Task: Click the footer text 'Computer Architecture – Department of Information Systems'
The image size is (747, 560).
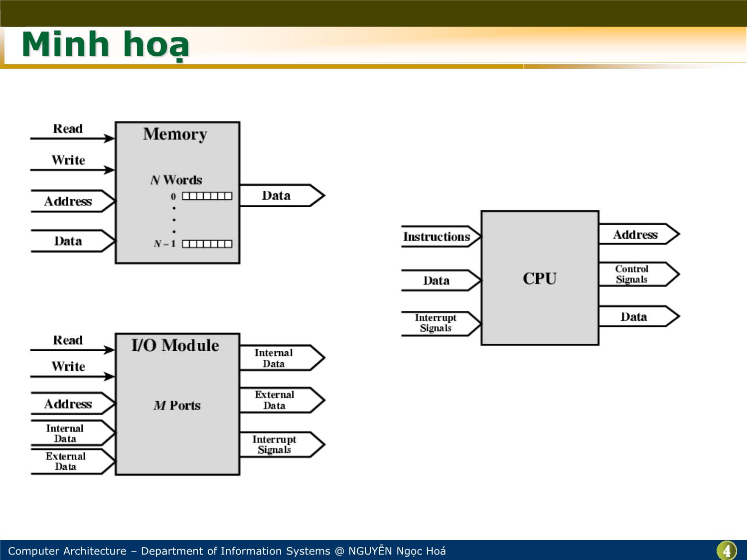Action: 169,551
